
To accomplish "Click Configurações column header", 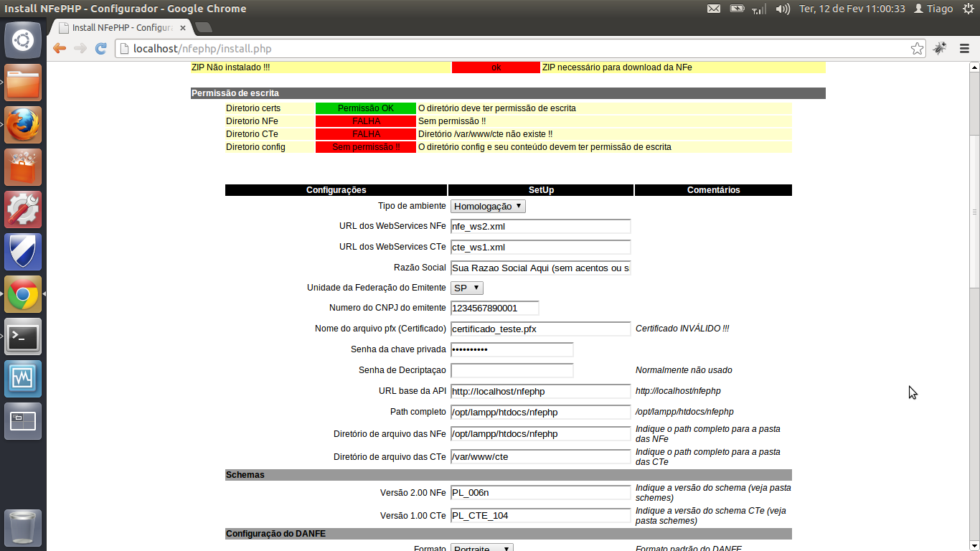I will point(336,190).
